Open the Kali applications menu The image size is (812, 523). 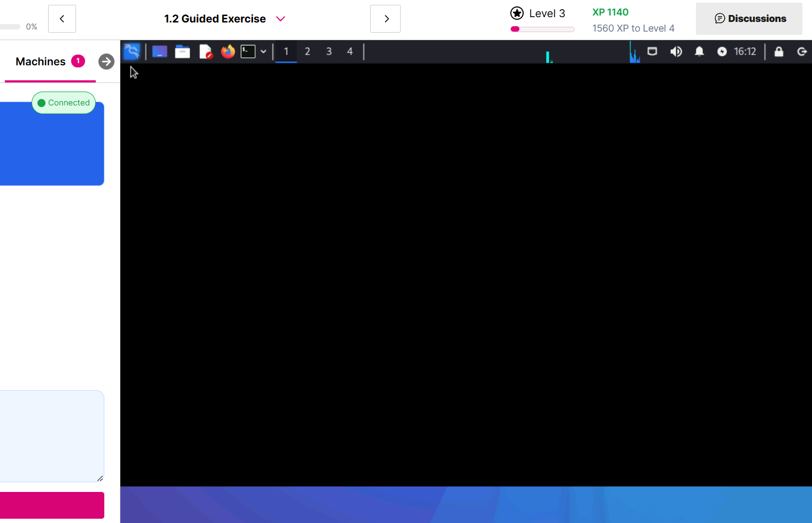tap(132, 51)
